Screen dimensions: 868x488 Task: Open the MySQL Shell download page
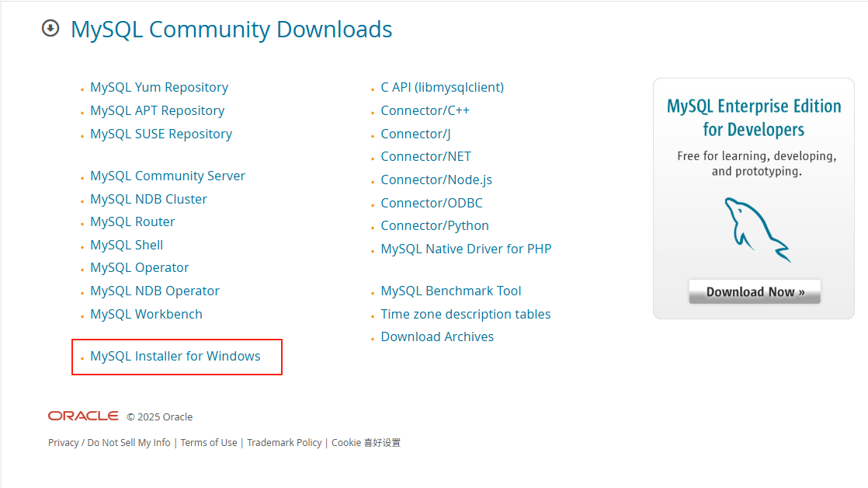(x=127, y=245)
